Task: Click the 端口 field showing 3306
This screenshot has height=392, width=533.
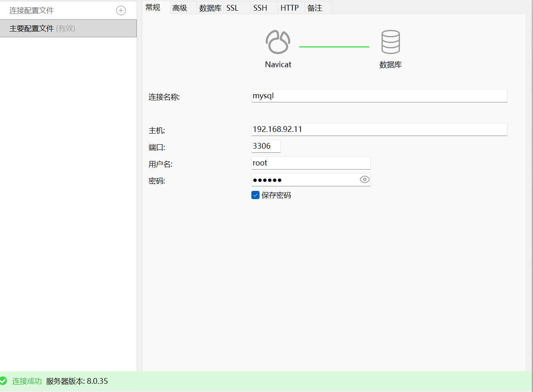Action: point(266,146)
